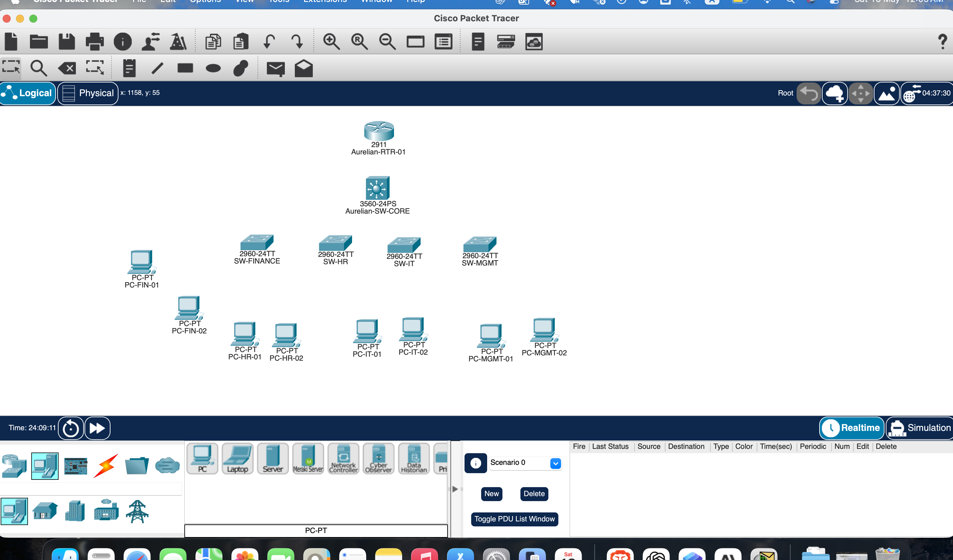Screen dimensions: 953x560
Task: Create New Cluster cloud icon
Action: [x=835, y=93]
